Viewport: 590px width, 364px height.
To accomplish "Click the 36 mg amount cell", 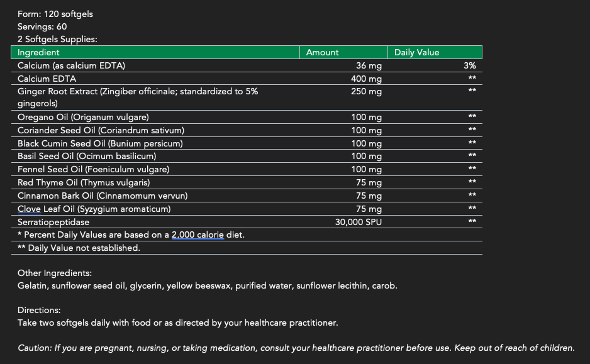I will pyautogui.click(x=369, y=65).
